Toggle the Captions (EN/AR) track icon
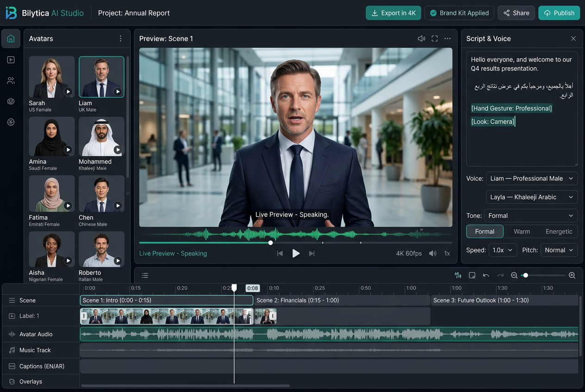This screenshot has width=585, height=392. tap(12, 366)
